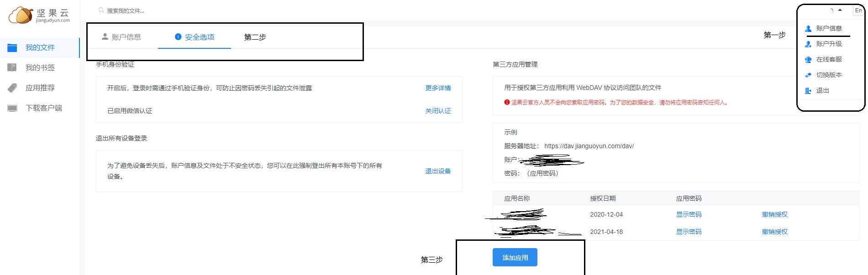Click the red warning icon in third-party notice

coord(507,102)
